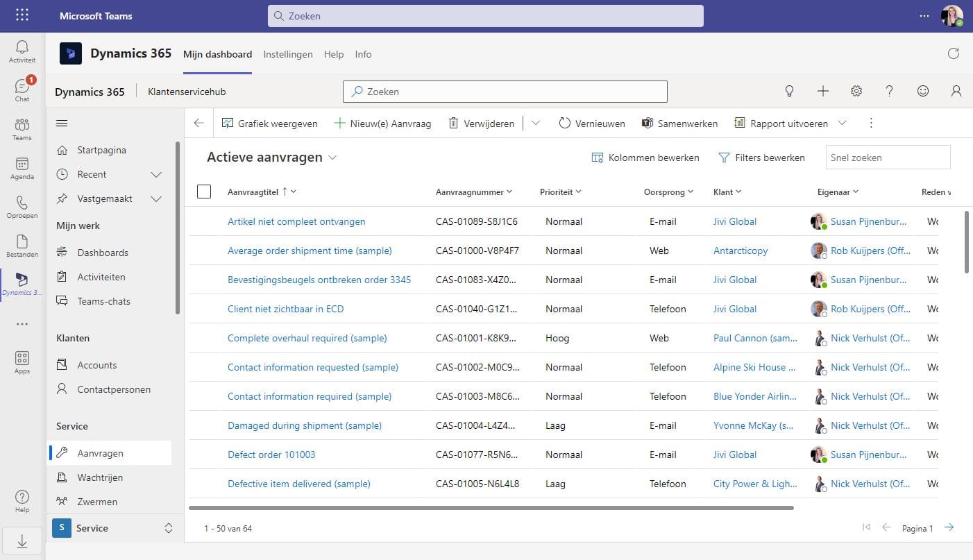The width and height of the screenshot is (973, 560).
Task: Click Filters bewerken
Action: (x=761, y=158)
